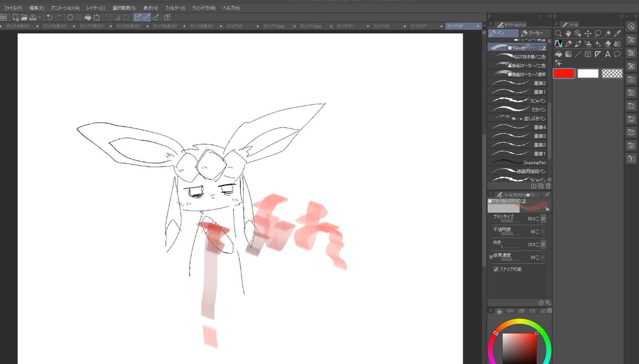
Task: Toggle ブラシサイズ pen pressure dynamics button
Action: pos(543,219)
